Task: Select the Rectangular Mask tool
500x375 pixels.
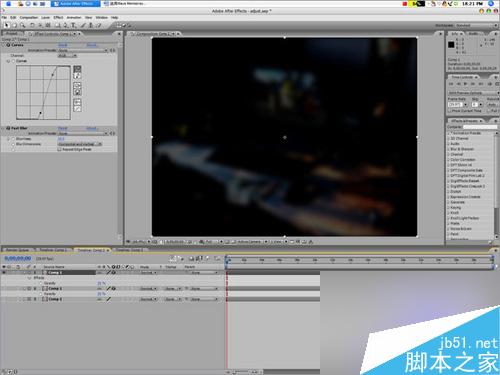Action: (57, 25)
